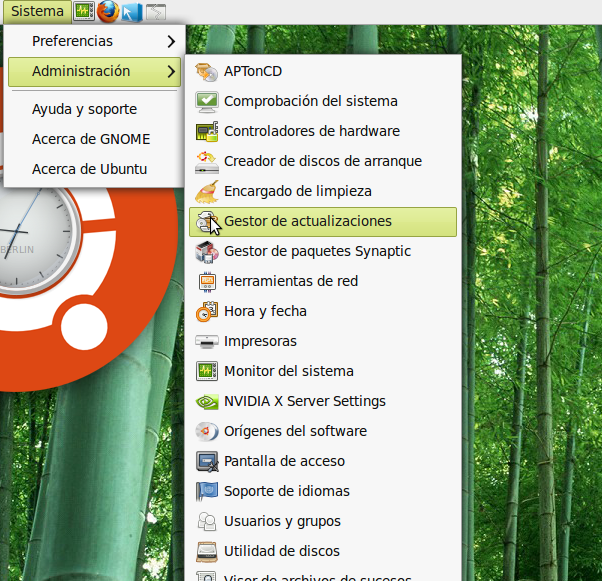Click the Monitor del sistema menu icon
Image resolution: width=602 pixels, height=581 pixels.
(x=207, y=371)
